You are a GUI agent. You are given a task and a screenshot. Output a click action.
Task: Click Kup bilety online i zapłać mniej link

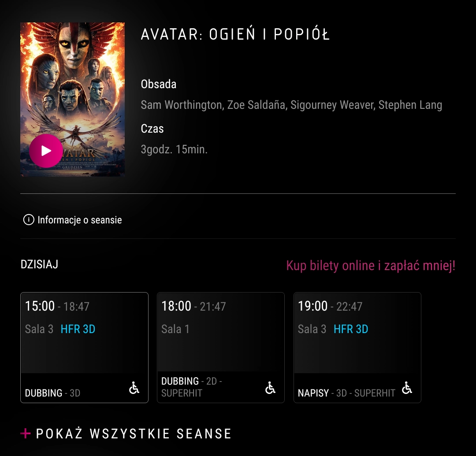371,266
